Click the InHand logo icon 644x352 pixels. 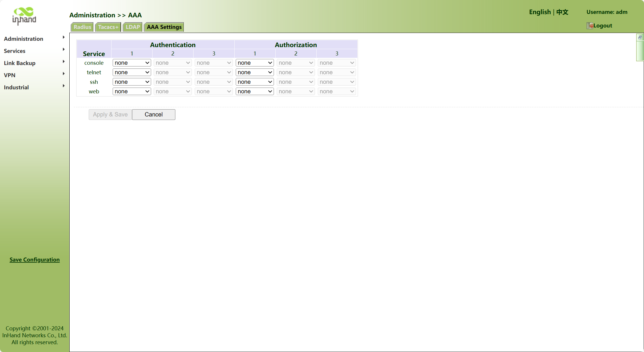point(24,16)
